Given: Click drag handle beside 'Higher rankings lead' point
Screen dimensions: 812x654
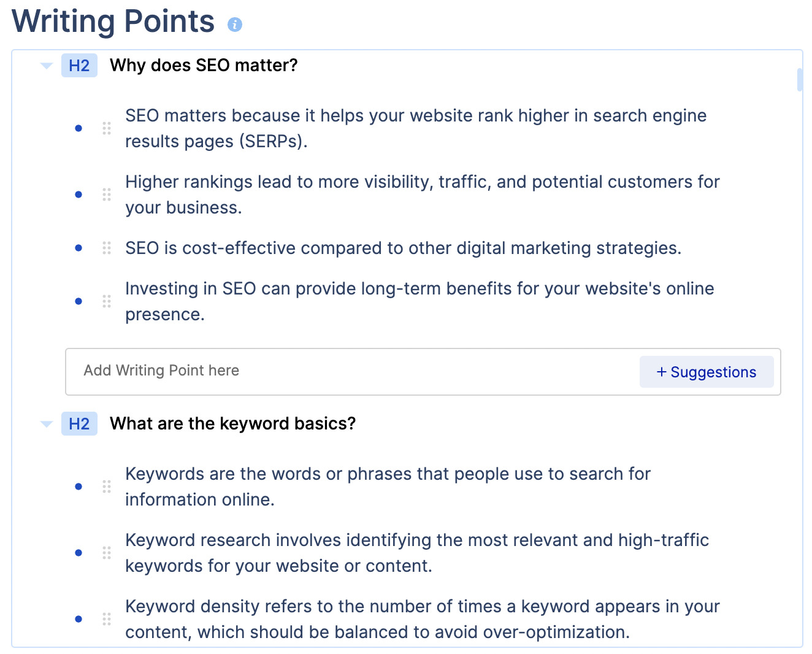Looking at the screenshot, I should pos(107,194).
